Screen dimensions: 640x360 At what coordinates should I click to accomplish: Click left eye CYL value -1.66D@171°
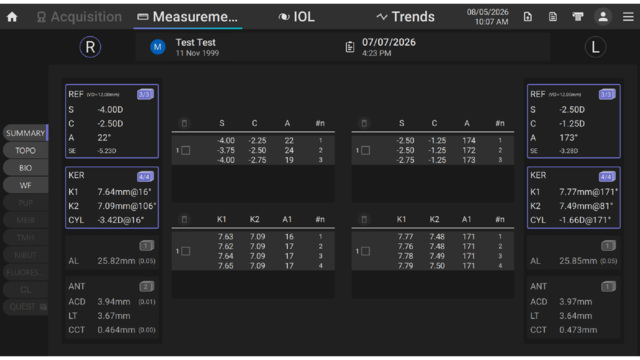point(585,220)
